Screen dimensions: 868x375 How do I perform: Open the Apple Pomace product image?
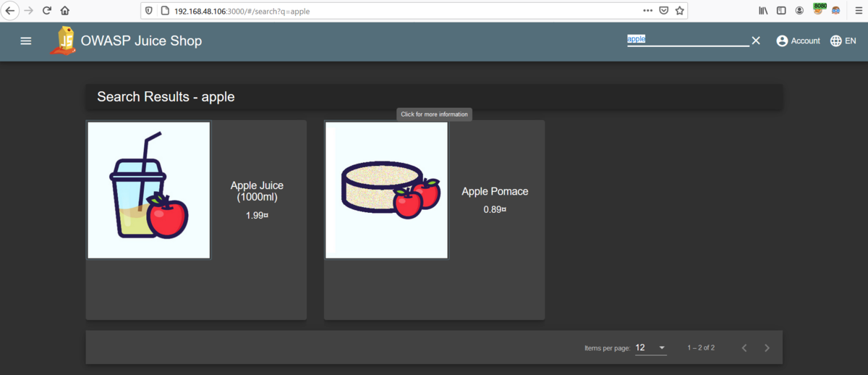(387, 190)
